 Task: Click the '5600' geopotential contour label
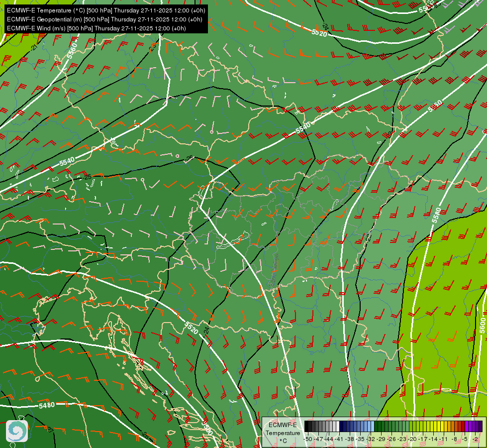point(483,326)
